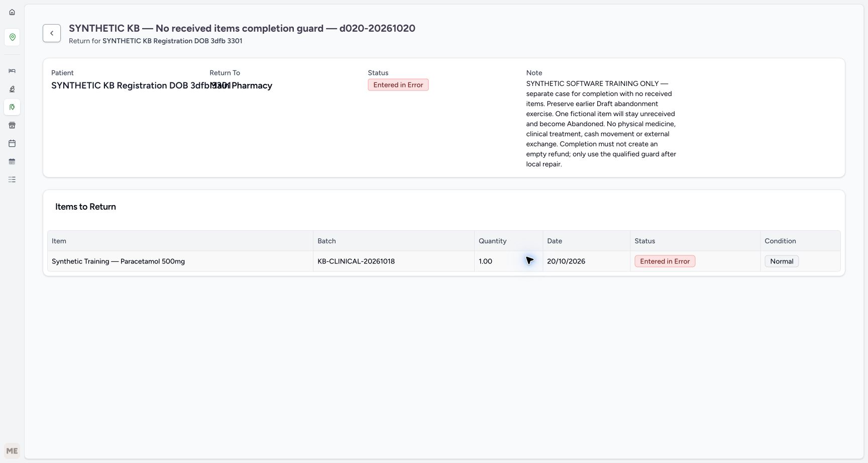The image size is (868, 463).
Task: Open the home icon in sidebar
Action: 12,12
